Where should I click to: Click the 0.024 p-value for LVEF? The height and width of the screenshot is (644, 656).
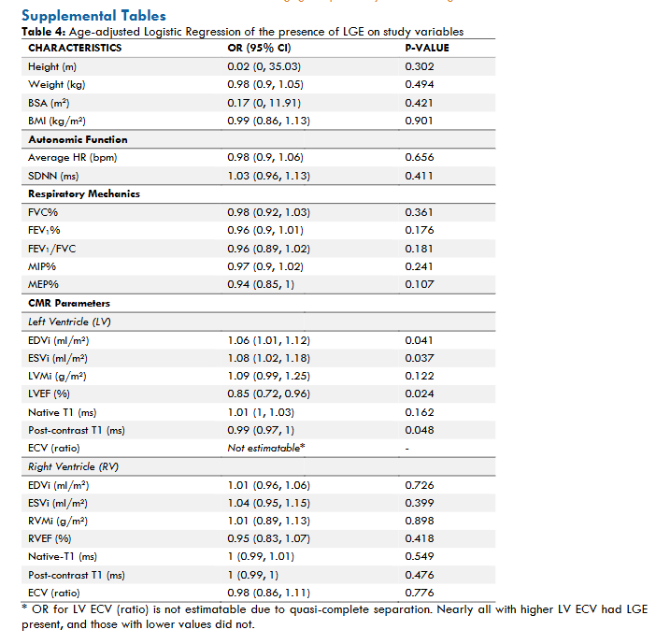click(419, 394)
